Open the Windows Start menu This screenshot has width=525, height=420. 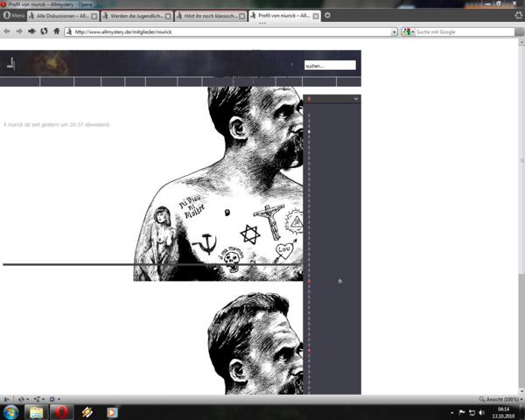pos(11,412)
